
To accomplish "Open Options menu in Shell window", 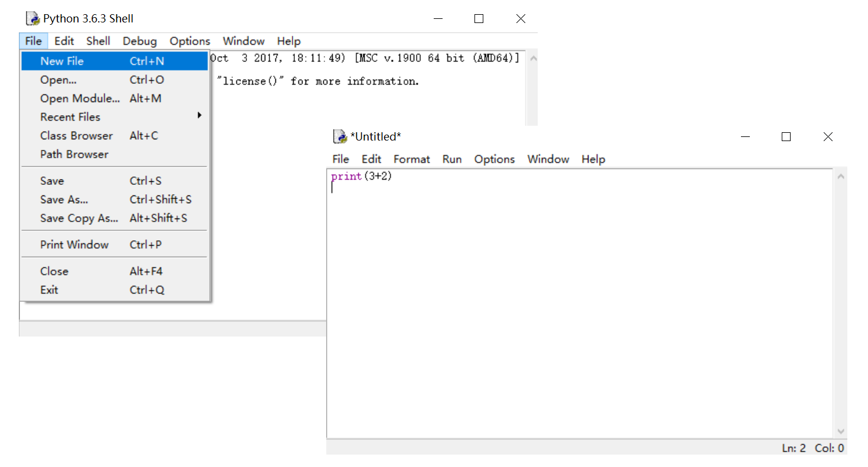I will (190, 41).
